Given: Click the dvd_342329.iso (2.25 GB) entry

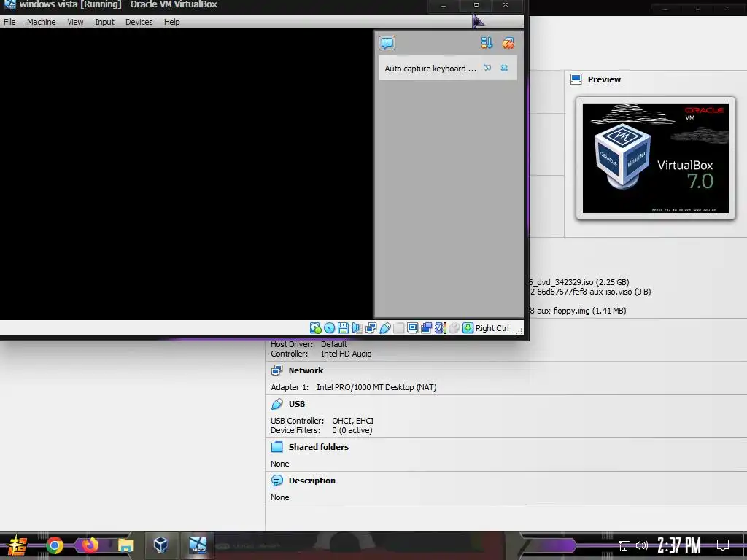Looking at the screenshot, I should click(580, 282).
